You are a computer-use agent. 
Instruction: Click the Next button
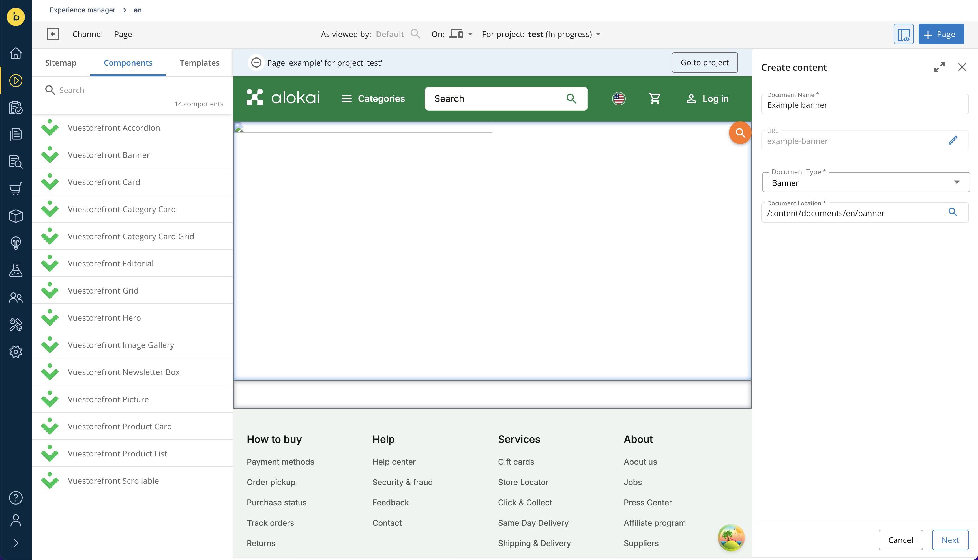pos(950,540)
